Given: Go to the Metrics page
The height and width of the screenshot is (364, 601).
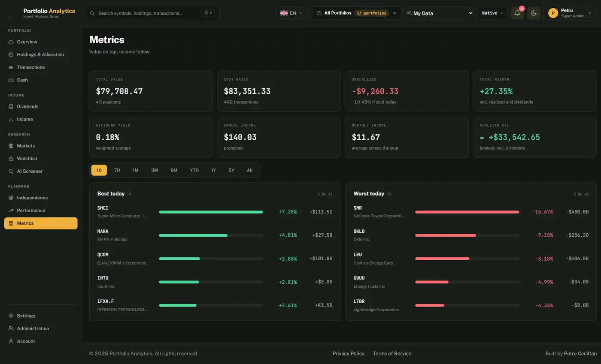Looking at the screenshot, I should click(x=41, y=223).
